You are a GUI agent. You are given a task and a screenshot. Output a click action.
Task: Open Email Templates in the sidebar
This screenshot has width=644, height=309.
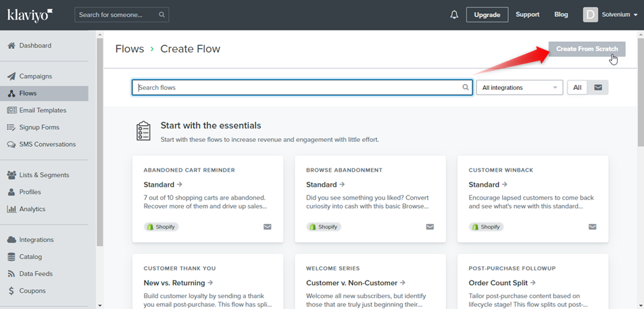coord(43,110)
